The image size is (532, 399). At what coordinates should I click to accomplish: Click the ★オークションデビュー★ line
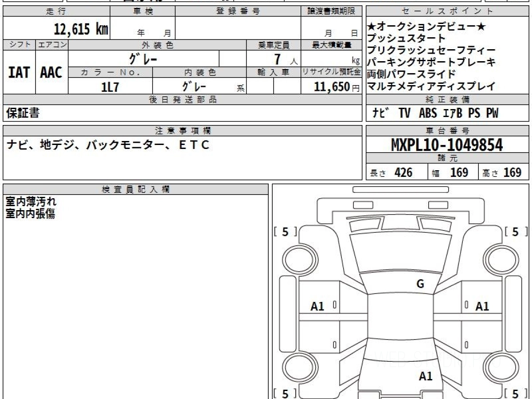(426, 27)
